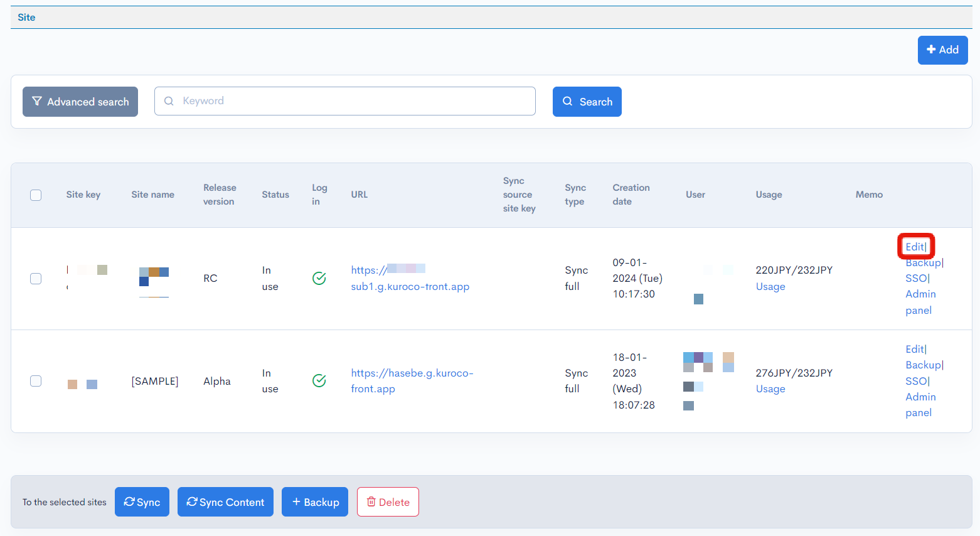The width and height of the screenshot is (980, 536).
Task: Click the Release version column header
Action: 220,195
